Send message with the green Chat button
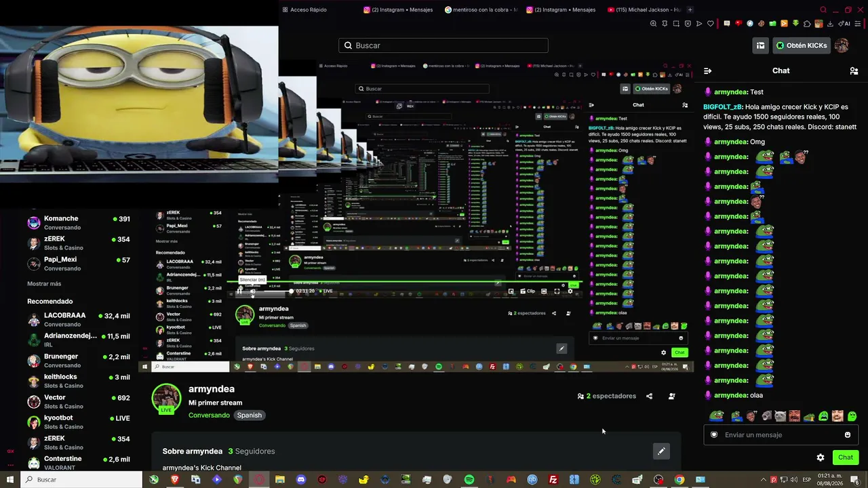The height and width of the screenshot is (488, 868). coord(846,457)
